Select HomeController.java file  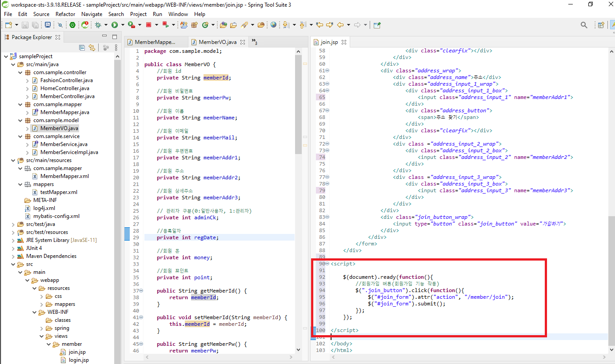(64, 88)
